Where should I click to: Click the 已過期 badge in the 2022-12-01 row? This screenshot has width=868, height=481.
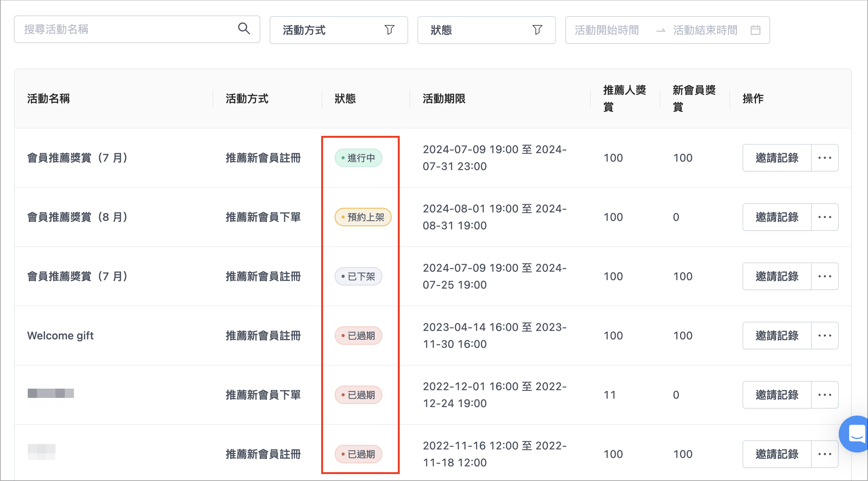coord(358,395)
